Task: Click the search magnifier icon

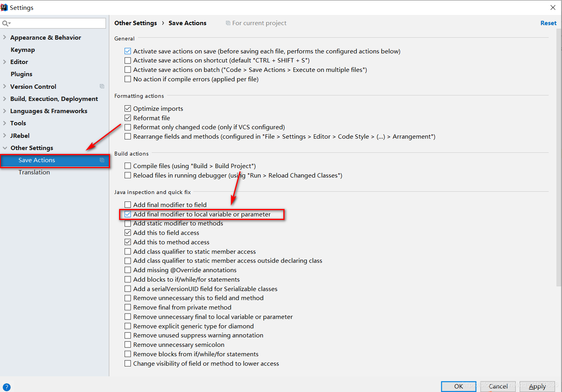Action: tap(6, 24)
